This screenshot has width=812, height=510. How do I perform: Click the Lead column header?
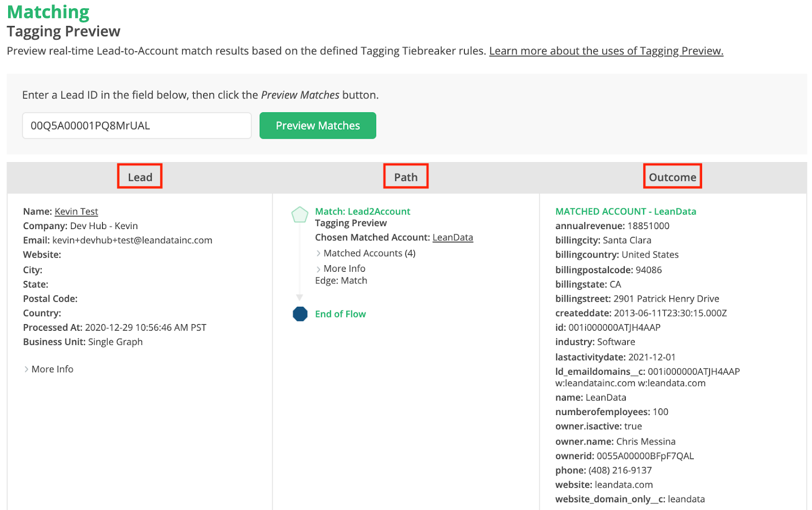(x=140, y=177)
